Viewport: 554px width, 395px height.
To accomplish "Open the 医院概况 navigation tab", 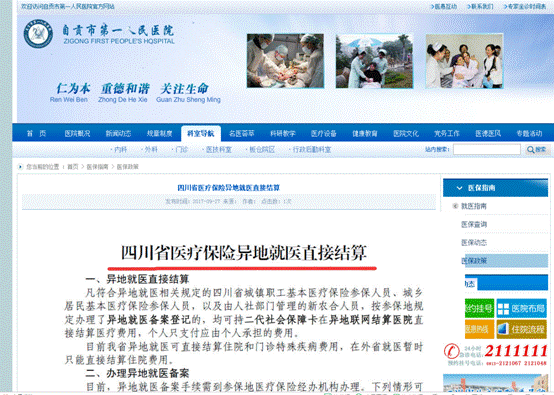I will point(77,133).
